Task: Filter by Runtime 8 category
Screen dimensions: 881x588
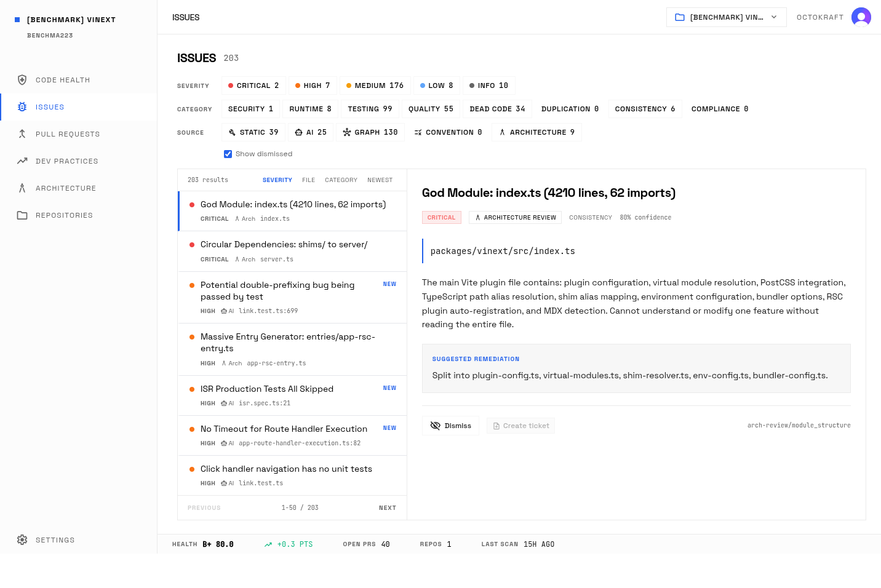Action: [311, 109]
